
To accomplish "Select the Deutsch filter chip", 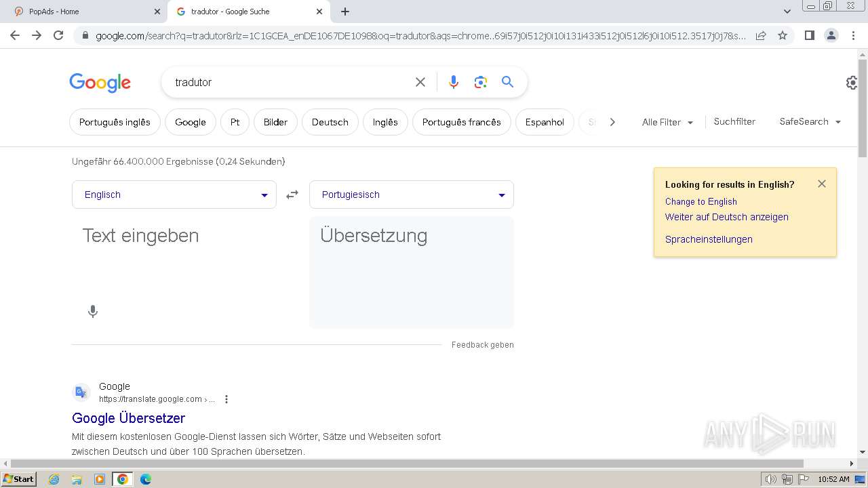I will [330, 122].
